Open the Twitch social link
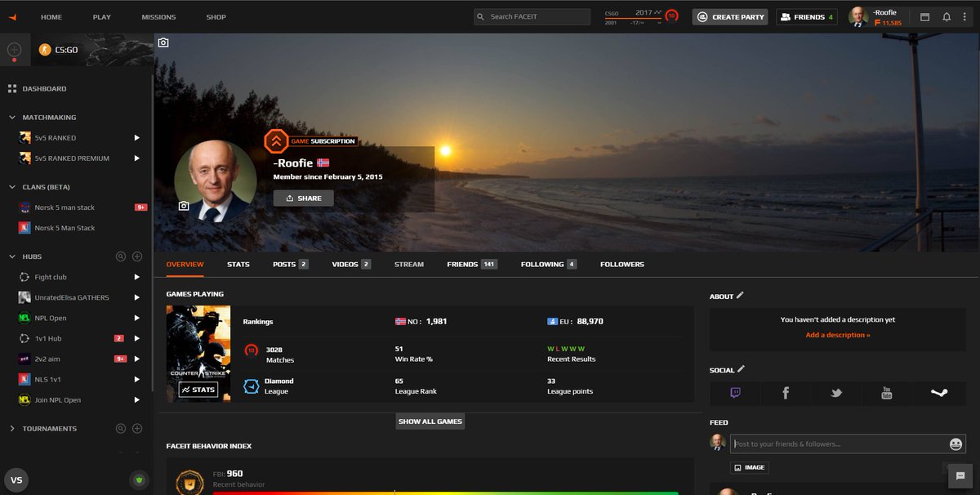This screenshot has height=495, width=980. (x=735, y=393)
